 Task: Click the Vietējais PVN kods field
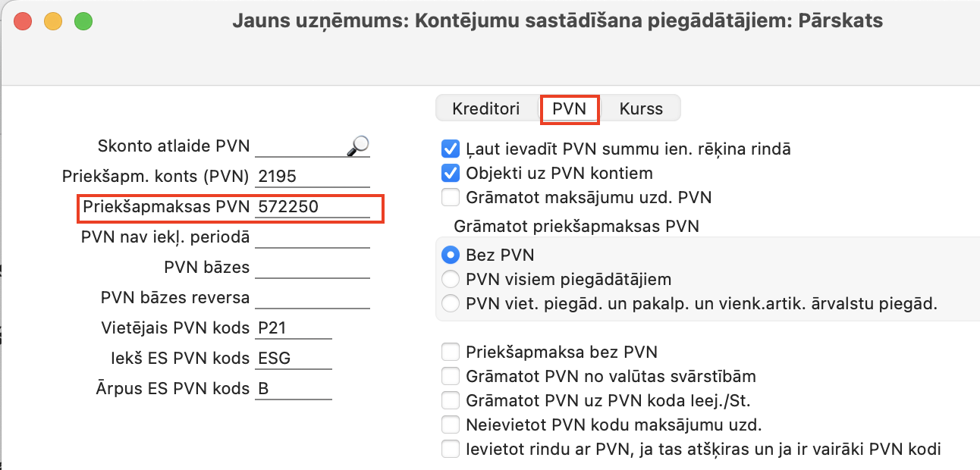tap(294, 328)
